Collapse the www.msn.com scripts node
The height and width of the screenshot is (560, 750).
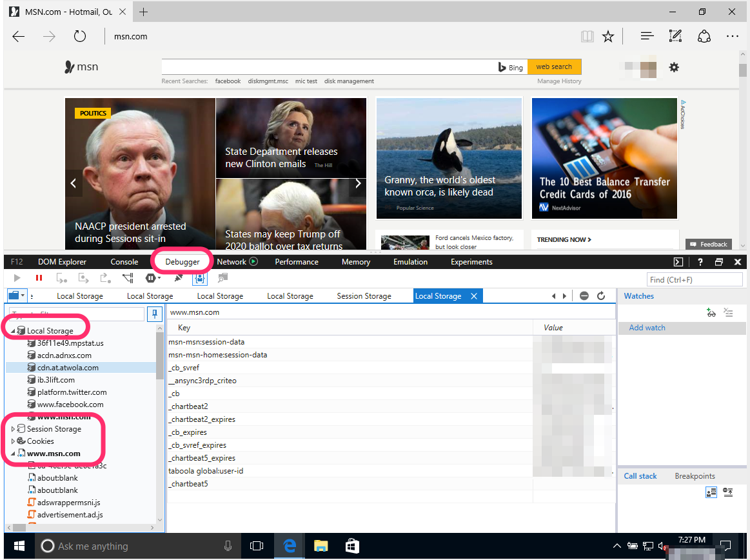pyautogui.click(x=13, y=454)
